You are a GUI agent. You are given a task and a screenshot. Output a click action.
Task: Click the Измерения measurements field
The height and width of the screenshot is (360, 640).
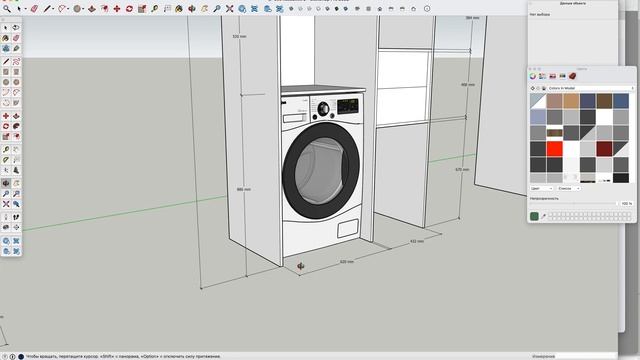(586, 356)
